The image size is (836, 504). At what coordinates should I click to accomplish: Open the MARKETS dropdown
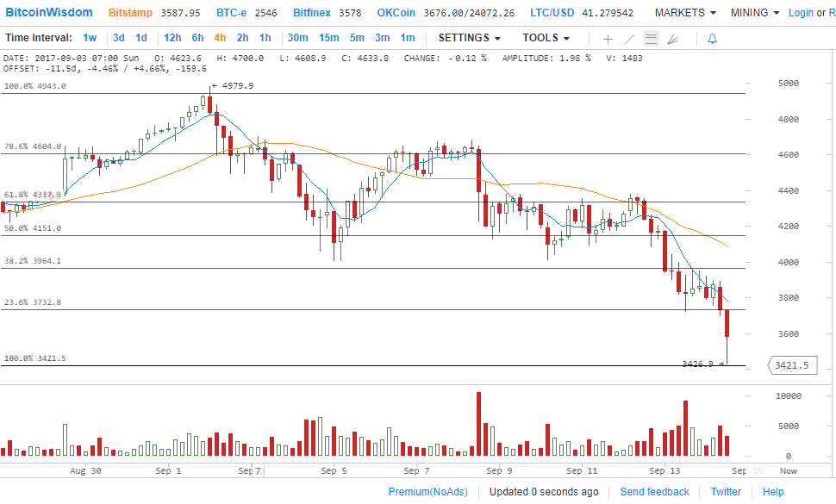click(x=685, y=13)
